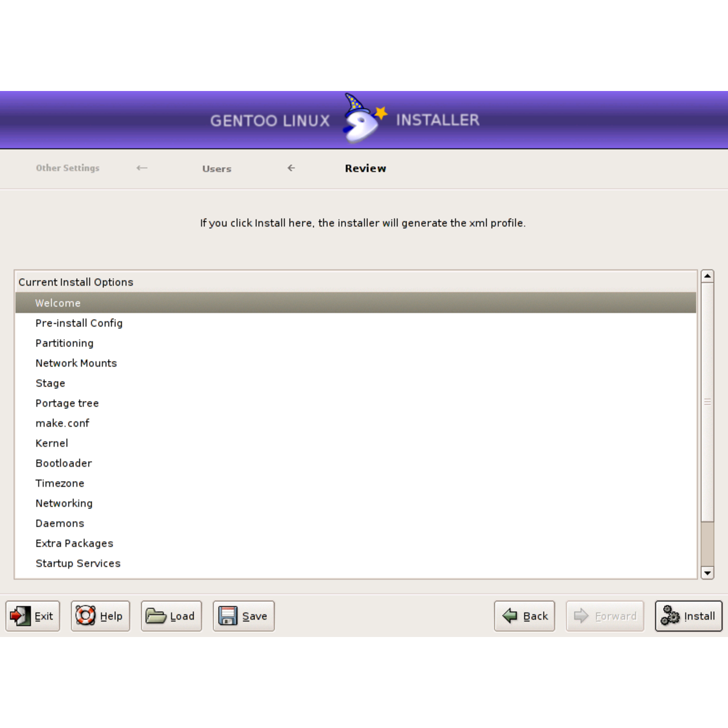The width and height of the screenshot is (728, 728).
Task: Click the scrollbar up arrow
Action: (707, 275)
